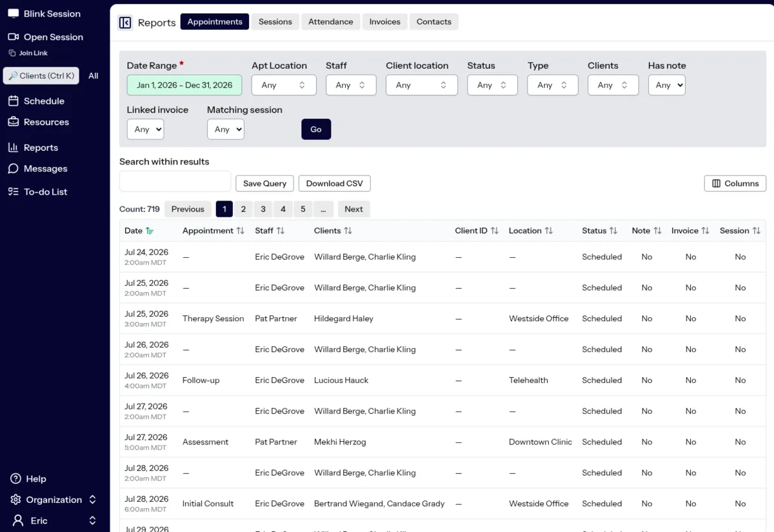Sort by Note column arrows
Image resolution: width=774 pixels, height=532 pixels.
658,231
